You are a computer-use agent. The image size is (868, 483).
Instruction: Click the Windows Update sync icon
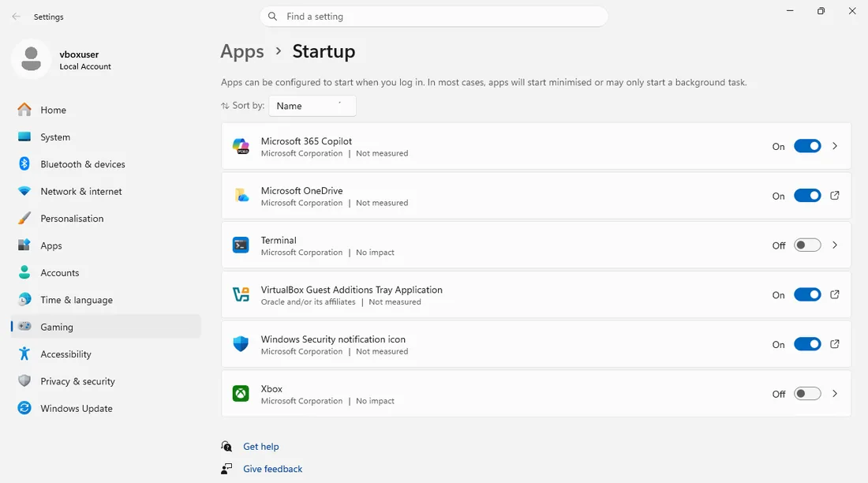(x=24, y=408)
